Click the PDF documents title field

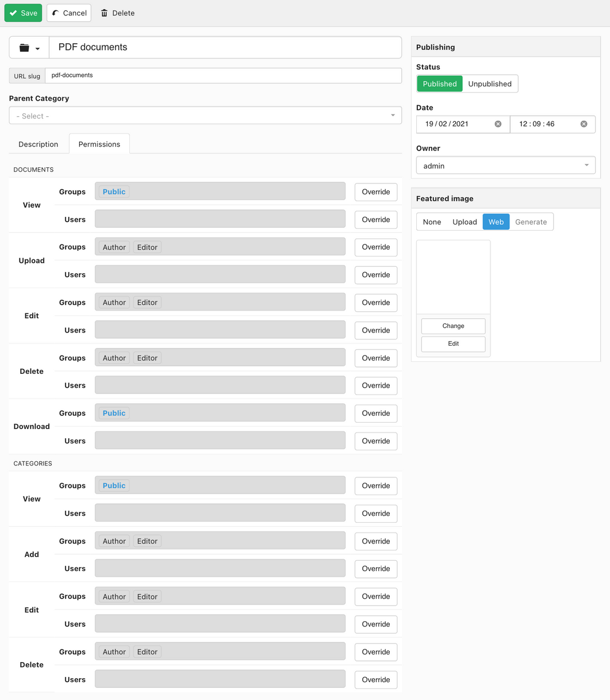tap(225, 48)
